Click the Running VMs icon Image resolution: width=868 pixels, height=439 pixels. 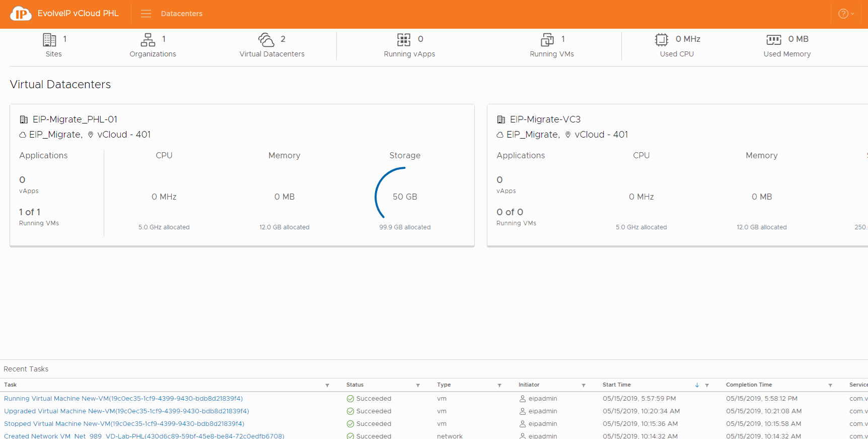(547, 40)
